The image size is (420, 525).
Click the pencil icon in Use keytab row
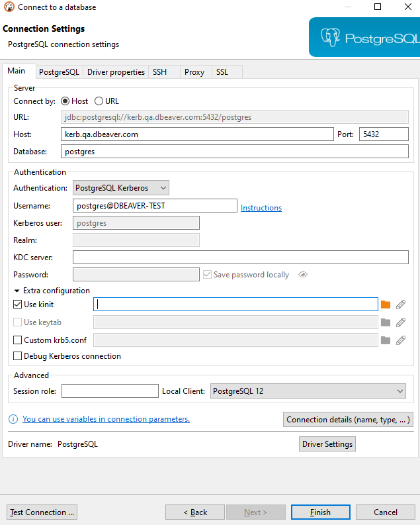[401, 322]
